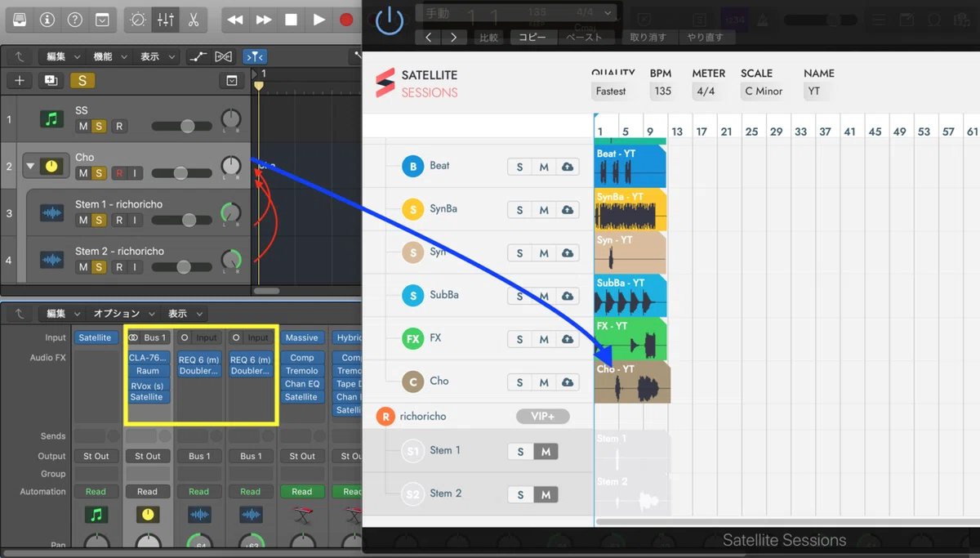This screenshot has height=558, width=980.
Task: Rewind the transport
Action: [x=235, y=20]
